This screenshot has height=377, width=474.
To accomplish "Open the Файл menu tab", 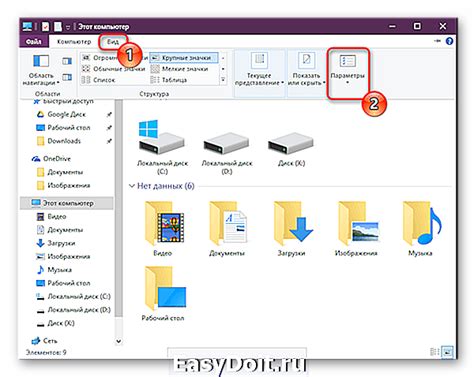I will (x=34, y=42).
